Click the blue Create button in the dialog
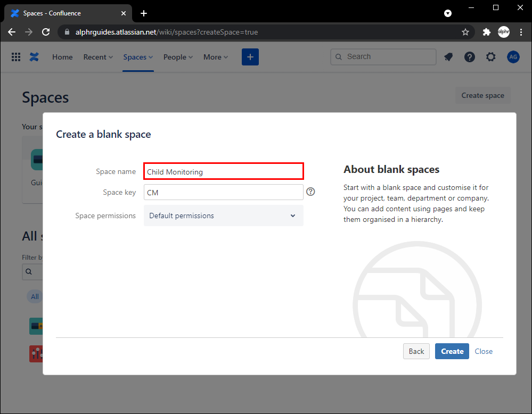This screenshot has height=414, width=532. [x=452, y=351]
